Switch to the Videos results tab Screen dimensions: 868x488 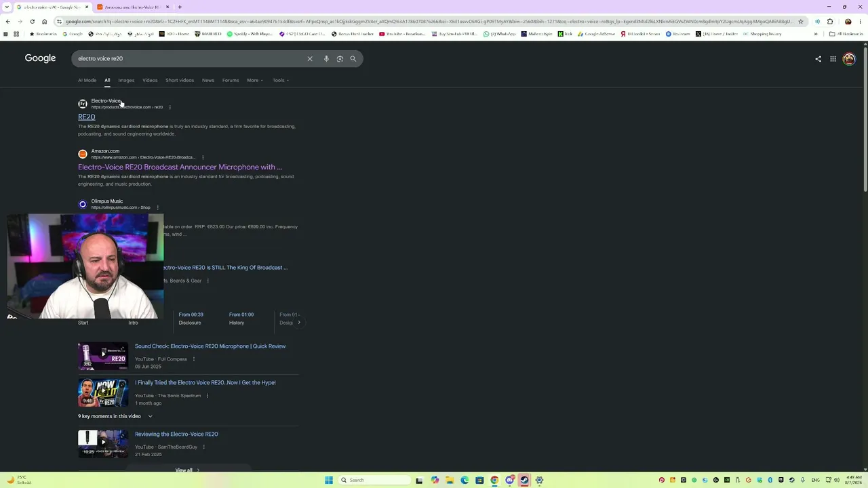coord(150,80)
